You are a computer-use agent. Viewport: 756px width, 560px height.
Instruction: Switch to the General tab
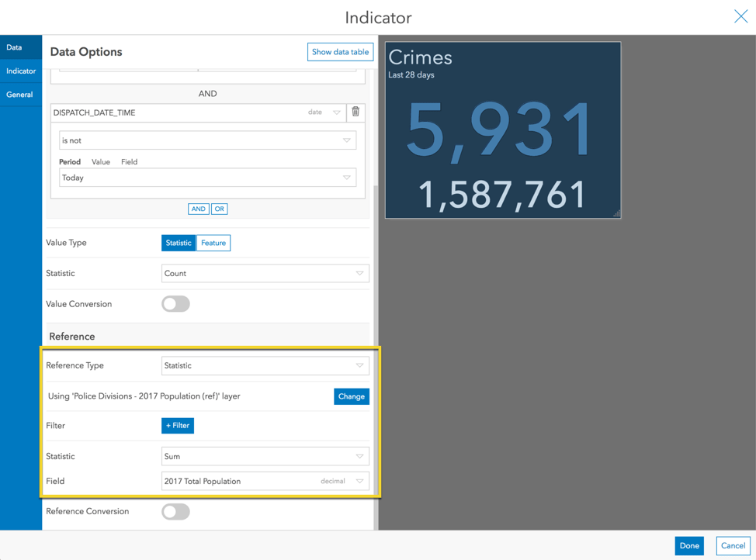pos(21,95)
